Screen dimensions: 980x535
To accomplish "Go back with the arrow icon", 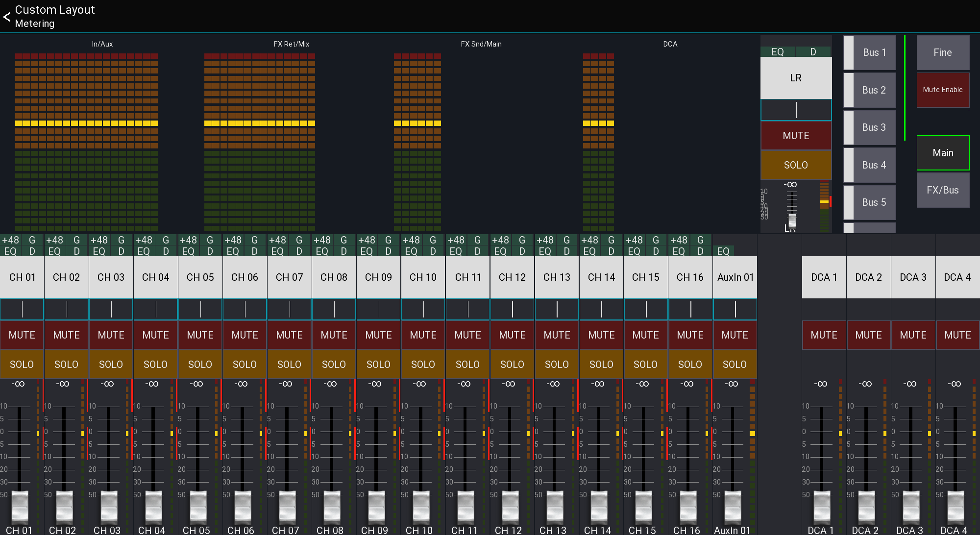I will 7,17.
